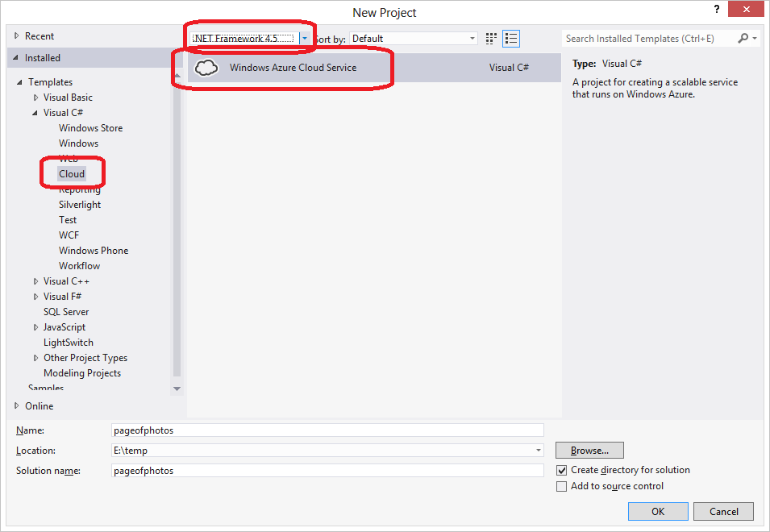Image resolution: width=770 pixels, height=532 pixels.
Task: Select the Windows Phone category
Action: [94, 251]
